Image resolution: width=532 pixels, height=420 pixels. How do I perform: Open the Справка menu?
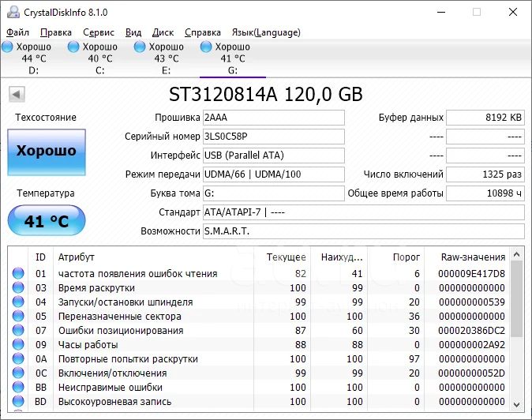[203, 32]
